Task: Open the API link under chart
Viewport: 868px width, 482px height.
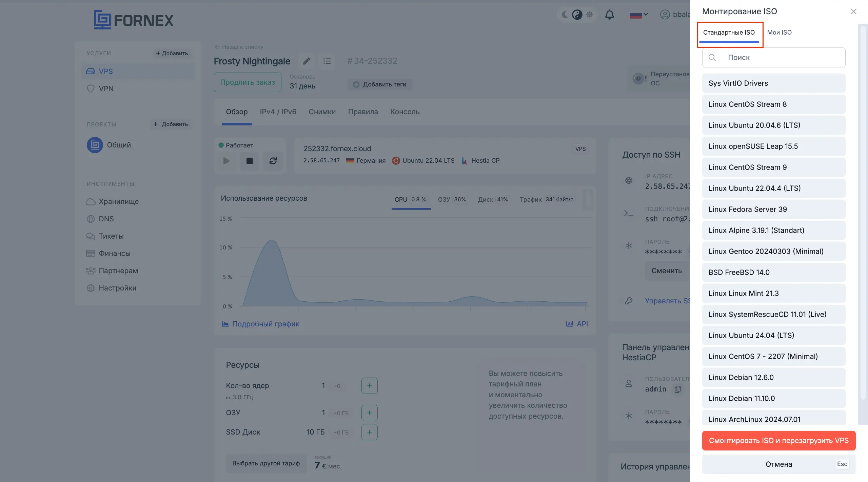Action: pos(577,324)
